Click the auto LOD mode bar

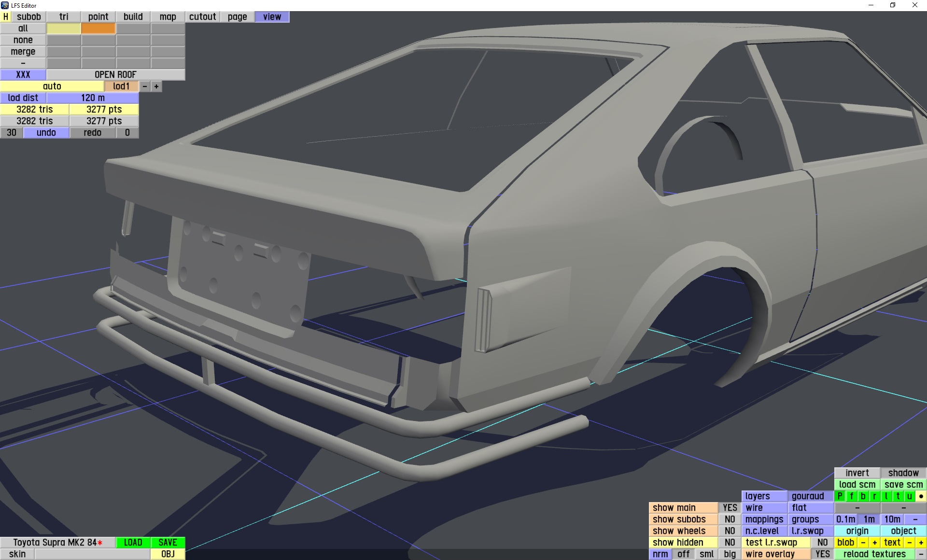pyautogui.click(x=52, y=86)
